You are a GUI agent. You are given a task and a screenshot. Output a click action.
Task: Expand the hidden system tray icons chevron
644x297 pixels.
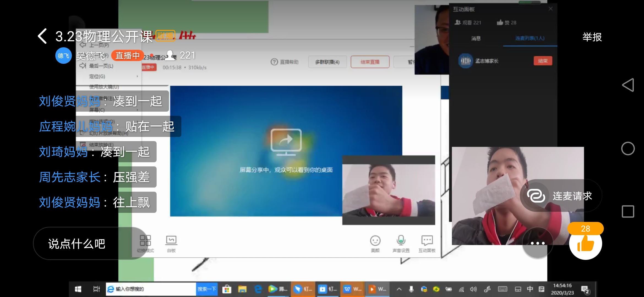399,289
